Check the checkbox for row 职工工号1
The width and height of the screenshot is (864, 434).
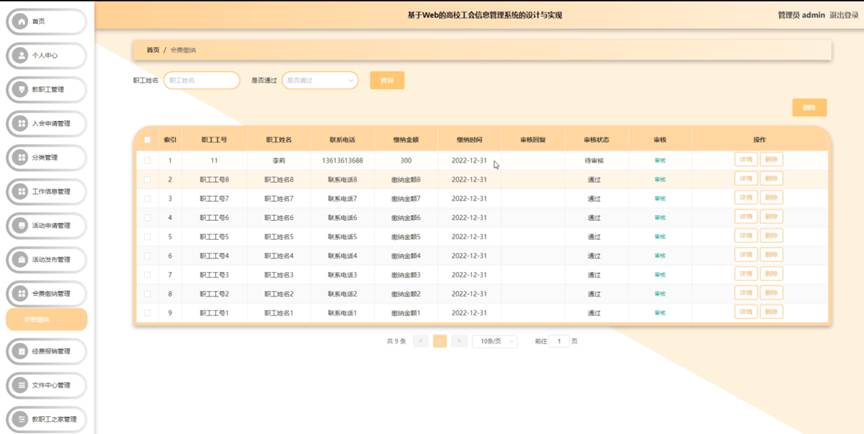(147, 313)
